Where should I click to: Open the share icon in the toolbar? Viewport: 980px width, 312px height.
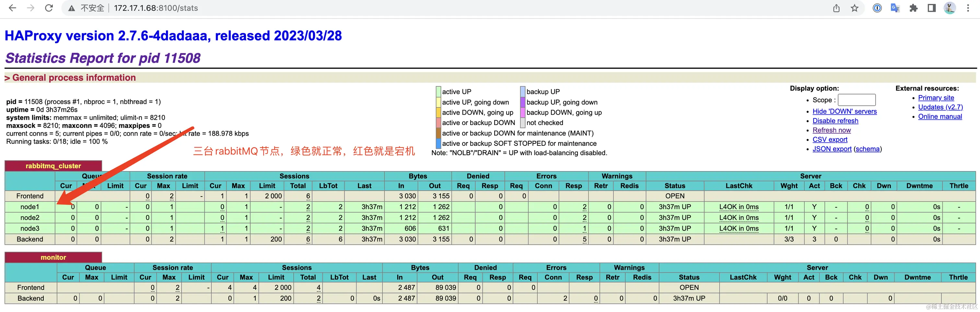click(836, 7)
